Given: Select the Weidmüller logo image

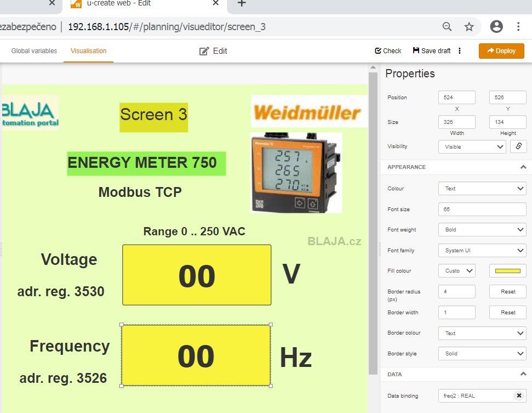Looking at the screenshot, I should tap(309, 111).
